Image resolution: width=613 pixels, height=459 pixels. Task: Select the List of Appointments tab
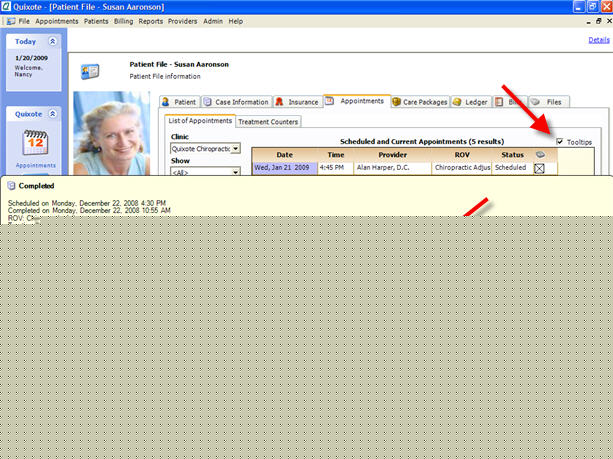[x=200, y=121]
